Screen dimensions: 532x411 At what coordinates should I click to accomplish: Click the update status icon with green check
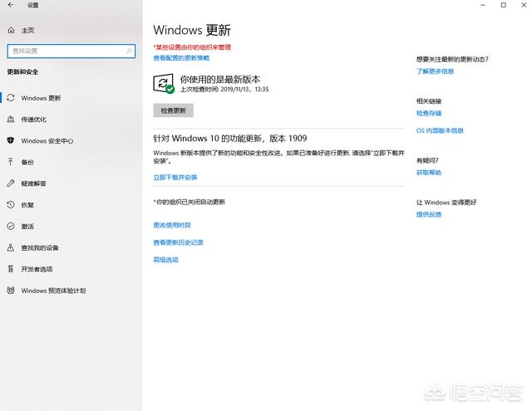click(164, 83)
